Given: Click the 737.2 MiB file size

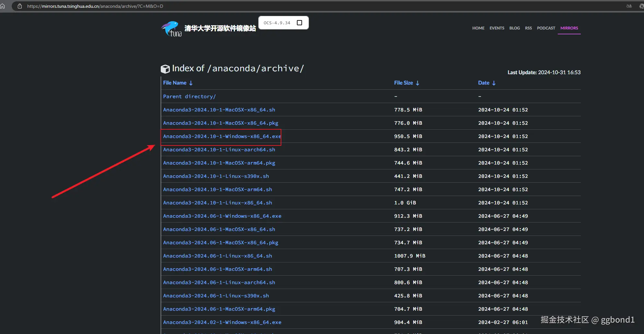Looking at the screenshot, I should click(x=408, y=229).
